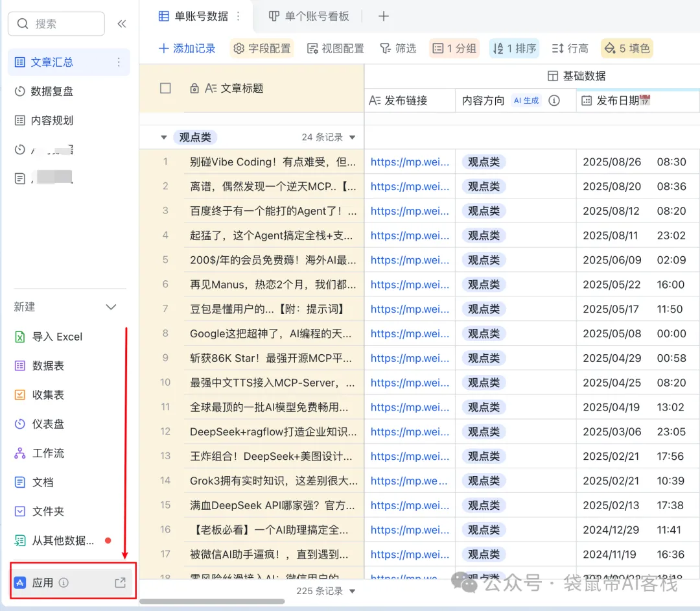
Task: Collapse the 新建 section chevron
Action: (x=110, y=306)
